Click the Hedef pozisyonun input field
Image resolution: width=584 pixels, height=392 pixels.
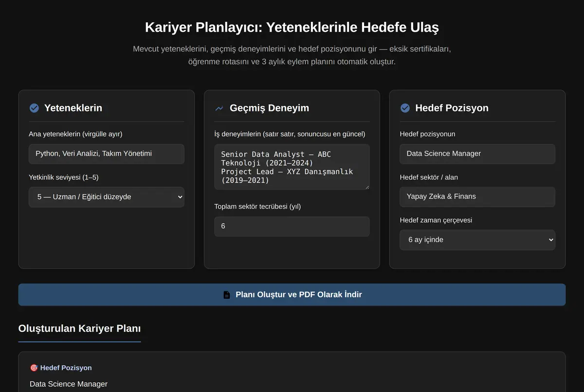coord(477,154)
